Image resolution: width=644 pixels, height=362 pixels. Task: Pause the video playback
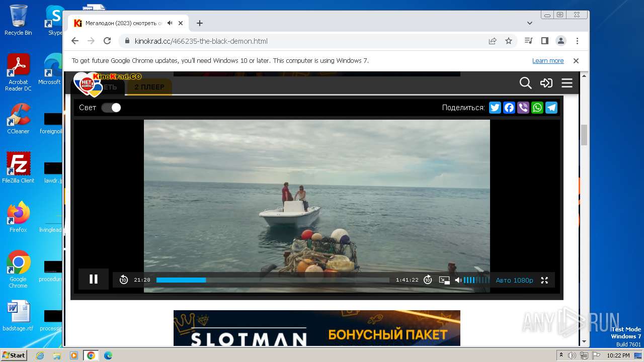94,279
